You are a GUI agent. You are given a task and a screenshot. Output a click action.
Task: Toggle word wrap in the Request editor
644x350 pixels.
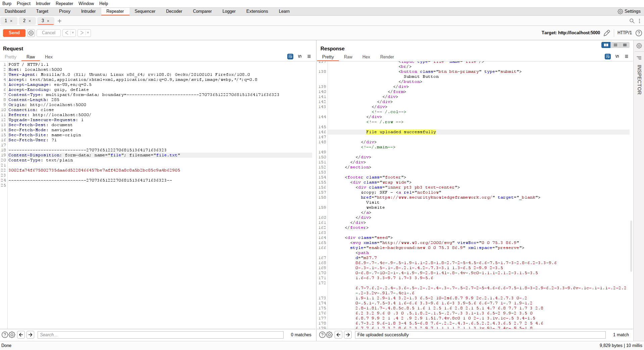(290, 56)
